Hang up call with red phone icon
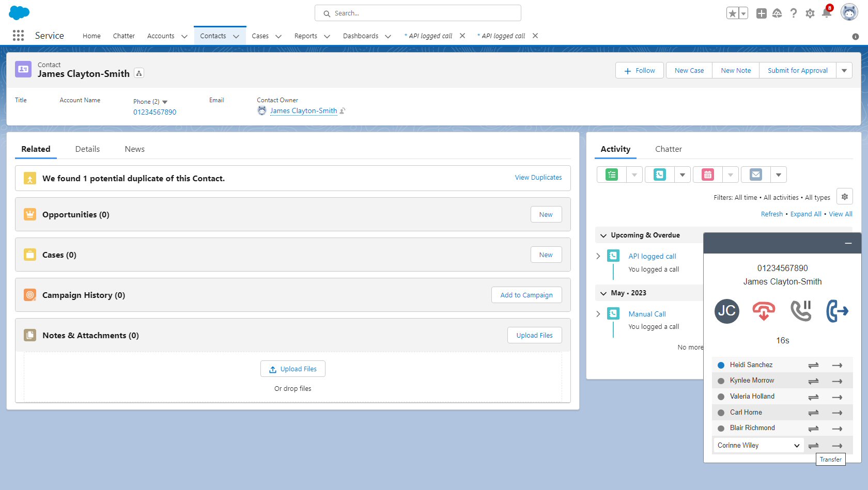Image resolution: width=868 pixels, height=490 pixels. [x=764, y=311]
